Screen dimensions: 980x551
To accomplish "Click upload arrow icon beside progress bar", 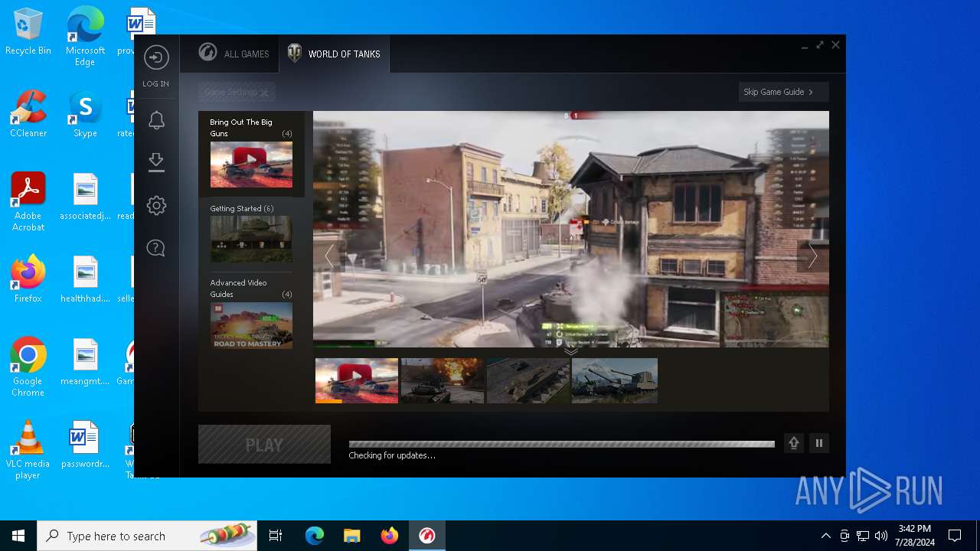I will pos(794,443).
